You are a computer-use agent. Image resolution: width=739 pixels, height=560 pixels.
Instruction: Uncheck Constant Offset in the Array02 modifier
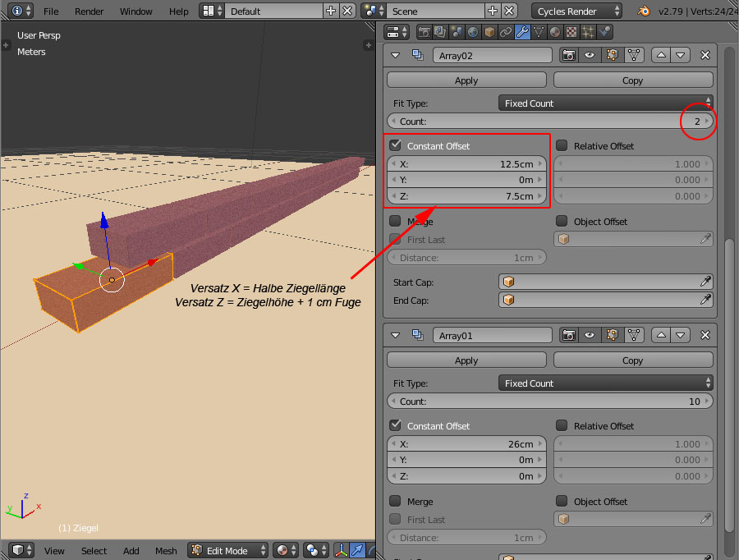point(396,145)
